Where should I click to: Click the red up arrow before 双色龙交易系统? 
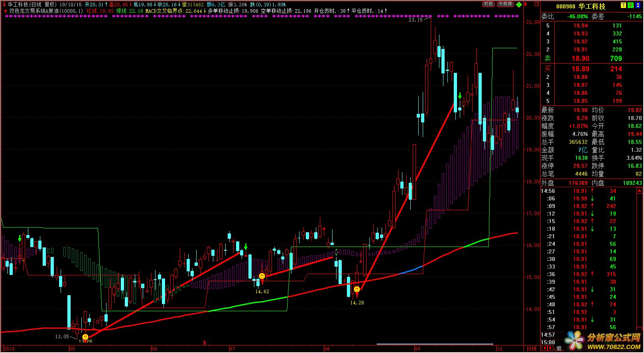5,11
